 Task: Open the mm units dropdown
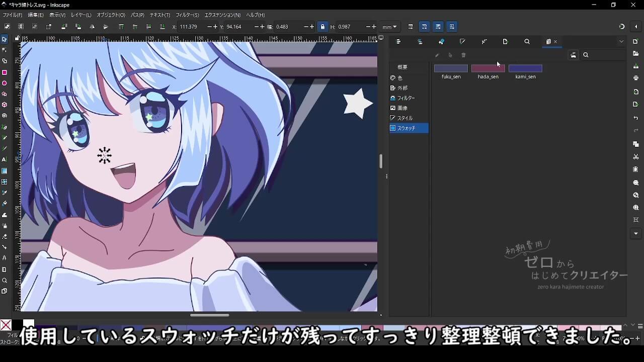(389, 27)
